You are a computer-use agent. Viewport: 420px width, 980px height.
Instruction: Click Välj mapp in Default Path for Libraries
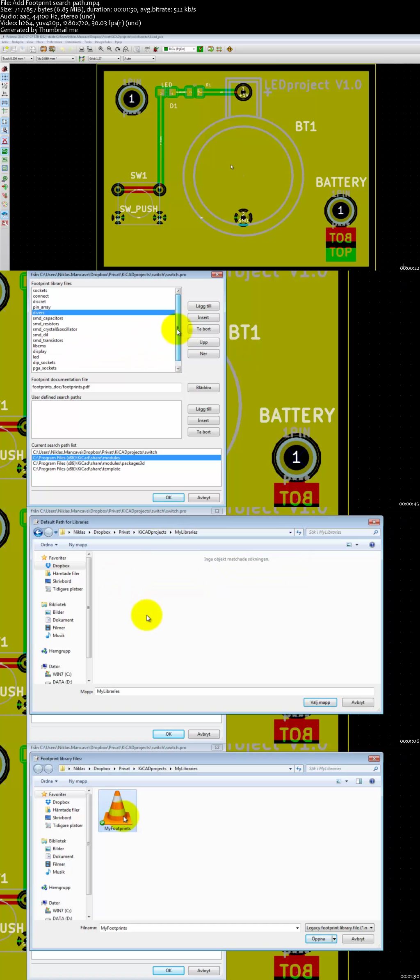coord(320,702)
